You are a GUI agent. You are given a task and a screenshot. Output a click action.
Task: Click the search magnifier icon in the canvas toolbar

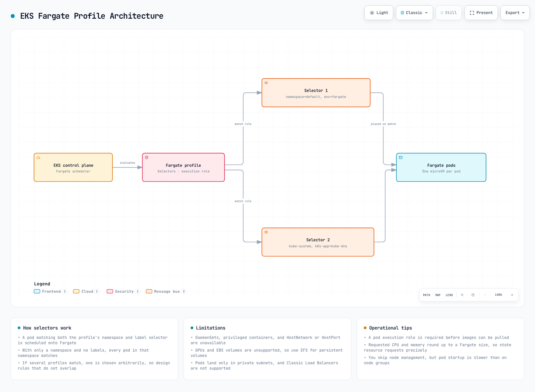click(x=462, y=295)
